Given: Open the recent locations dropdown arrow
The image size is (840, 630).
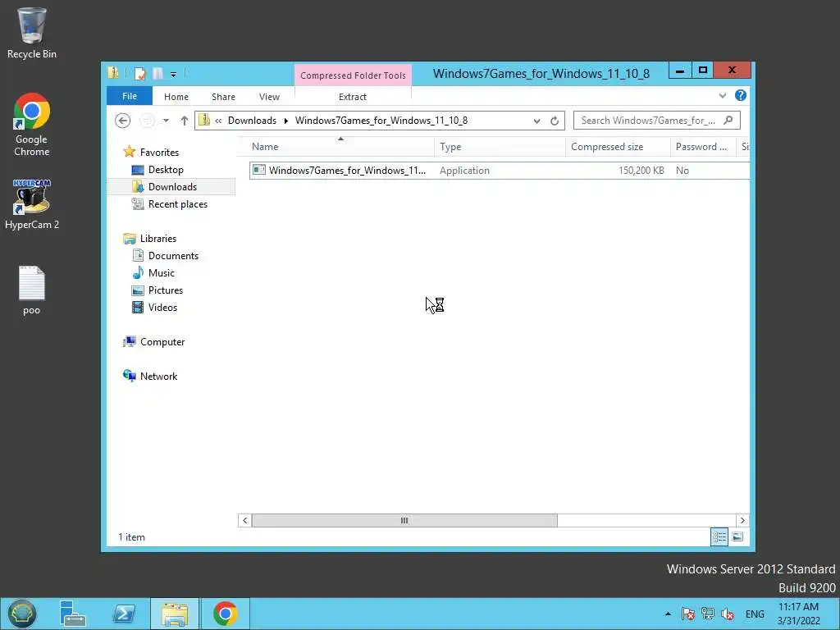Looking at the screenshot, I should tap(166, 121).
